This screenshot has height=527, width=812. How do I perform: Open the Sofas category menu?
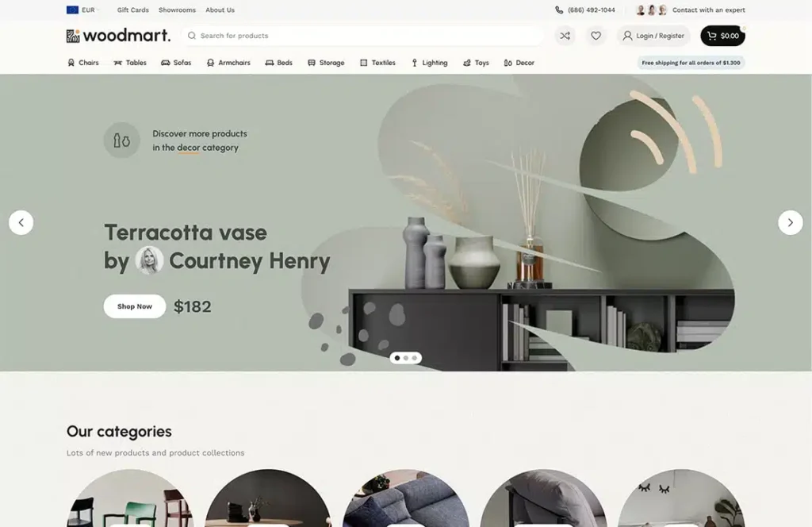tap(176, 63)
